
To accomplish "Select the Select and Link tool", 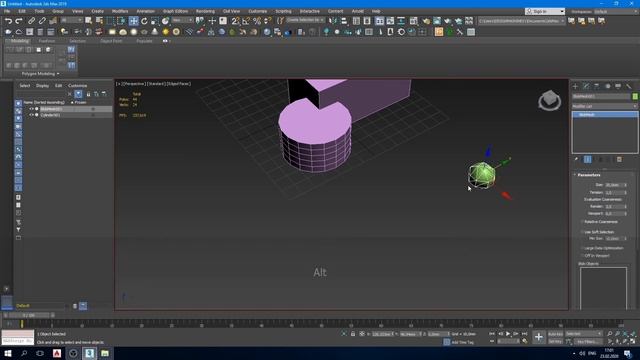I will pos(31,21).
